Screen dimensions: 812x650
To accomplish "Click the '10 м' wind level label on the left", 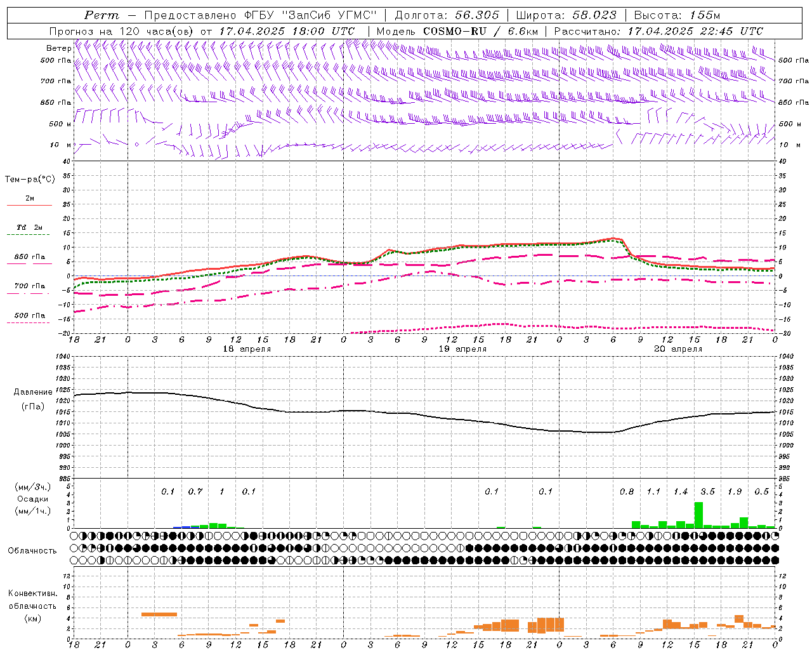I will point(60,145).
